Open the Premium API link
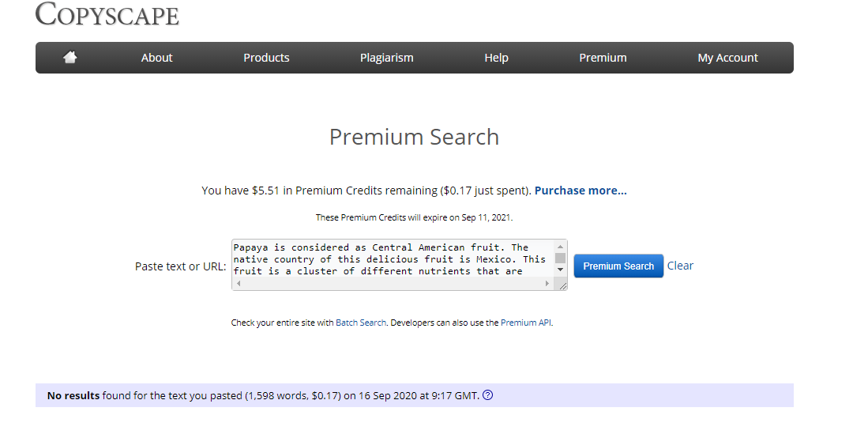Screen dimensions: 868x434 (x=525, y=323)
